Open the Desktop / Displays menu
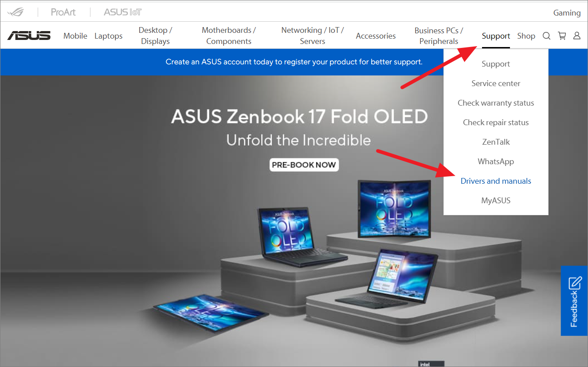This screenshot has height=367, width=588. 155,36
